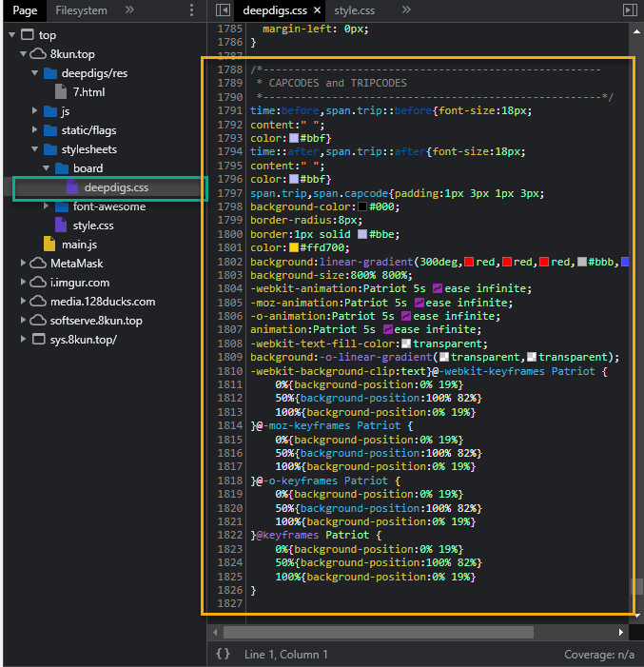Show more navigator tabs with chevrons
644x667 pixels.
point(129,10)
